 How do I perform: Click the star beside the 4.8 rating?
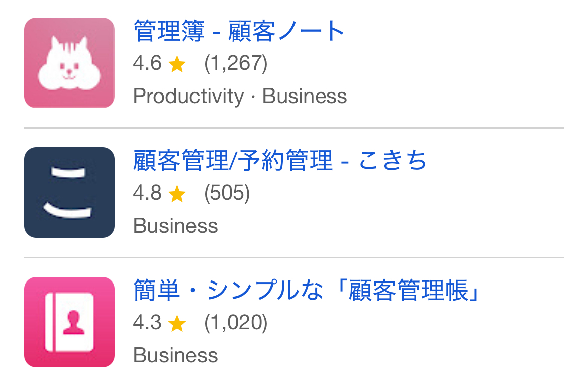177,194
